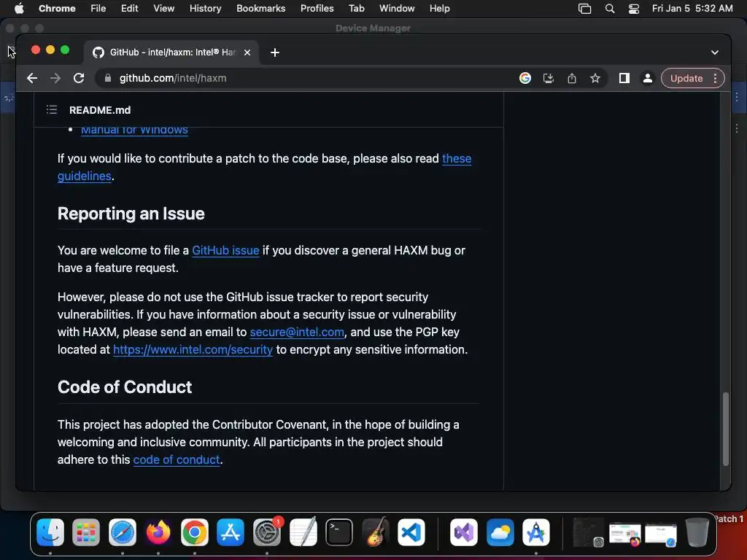Click the date and time in menu bar
Screen dimensions: 747x560
point(692,9)
